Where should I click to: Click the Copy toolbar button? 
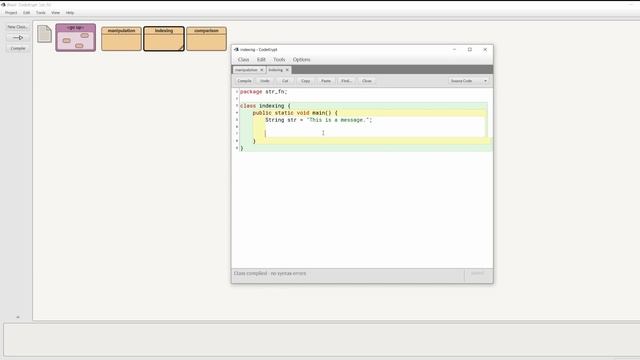305,81
